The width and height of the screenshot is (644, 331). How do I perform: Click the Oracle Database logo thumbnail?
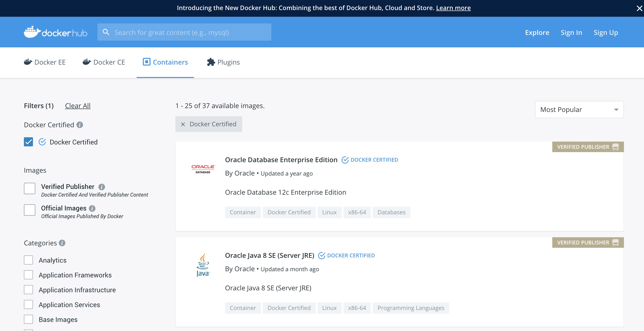tap(203, 169)
